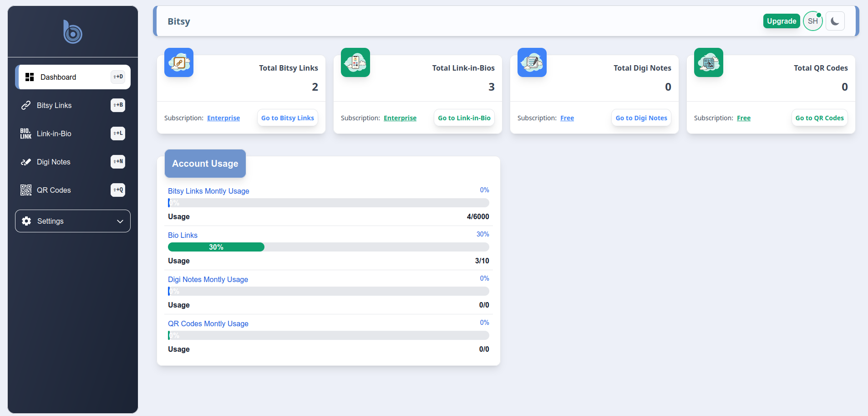Click the SH user avatar

pyautogui.click(x=812, y=21)
